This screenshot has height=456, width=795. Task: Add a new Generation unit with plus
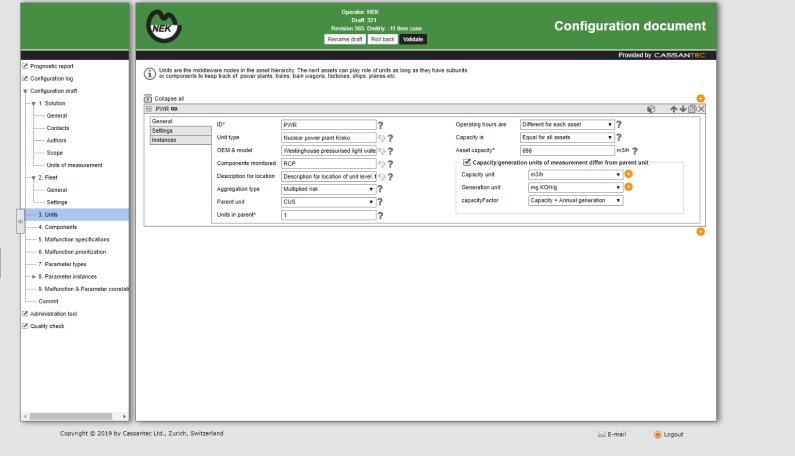(x=629, y=187)
